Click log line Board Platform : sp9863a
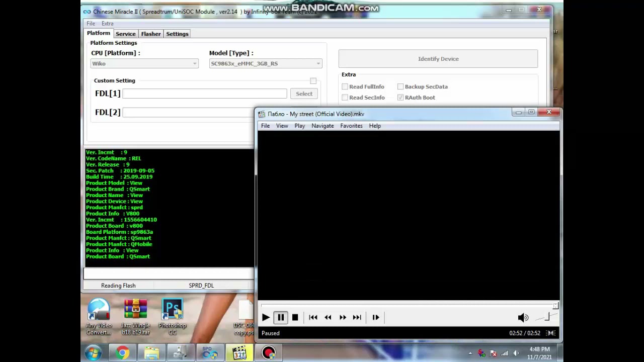Viewport: 644px width, 362px height. point(119,232)
